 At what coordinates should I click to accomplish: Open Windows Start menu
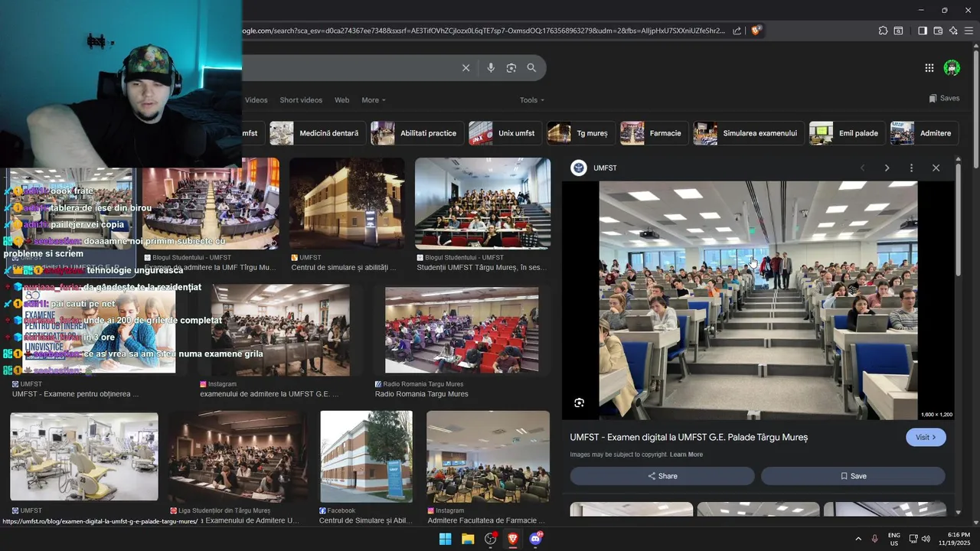445,539
